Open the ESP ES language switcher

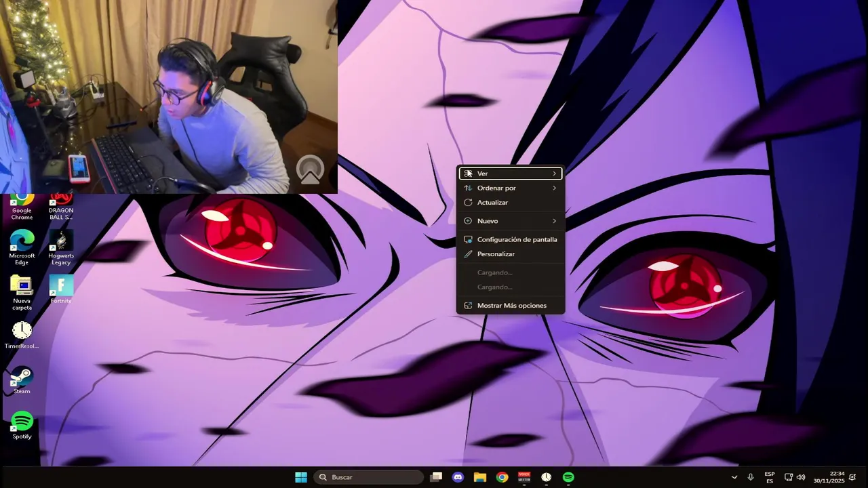point(770,477)
